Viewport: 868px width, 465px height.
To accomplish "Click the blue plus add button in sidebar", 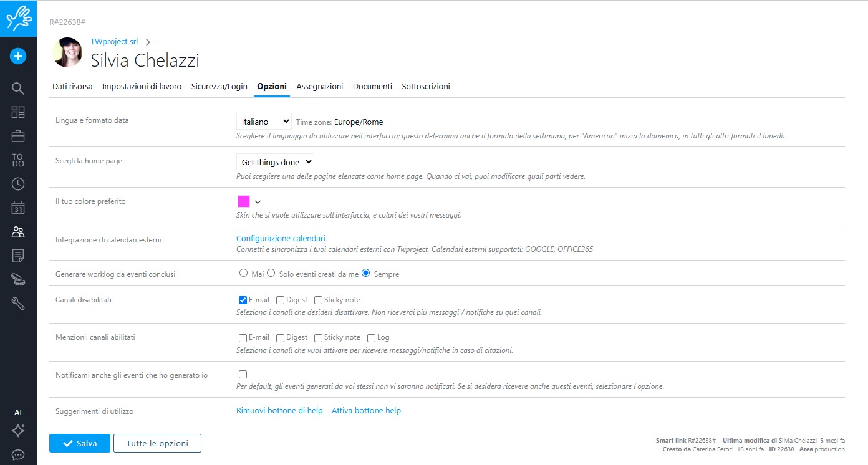I will coord(18,56).
